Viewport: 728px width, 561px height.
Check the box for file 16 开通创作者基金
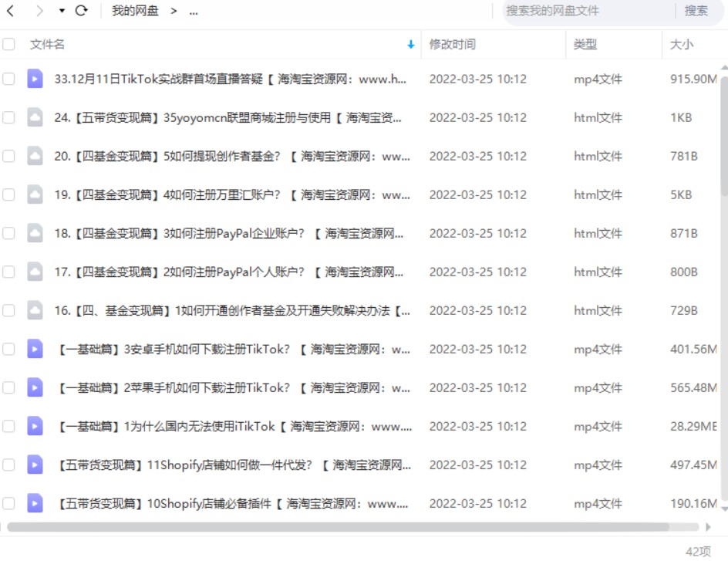(x=8, y=310)
